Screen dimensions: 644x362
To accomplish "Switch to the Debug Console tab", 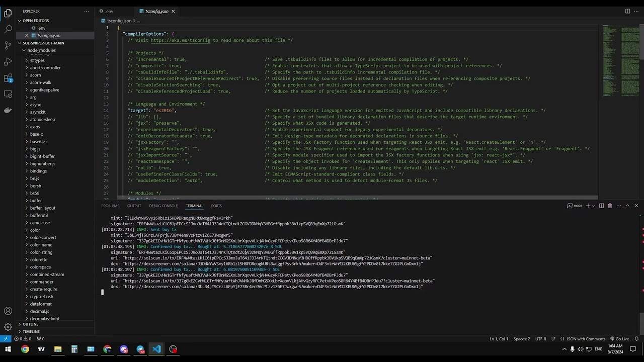I will pos(164,206).
